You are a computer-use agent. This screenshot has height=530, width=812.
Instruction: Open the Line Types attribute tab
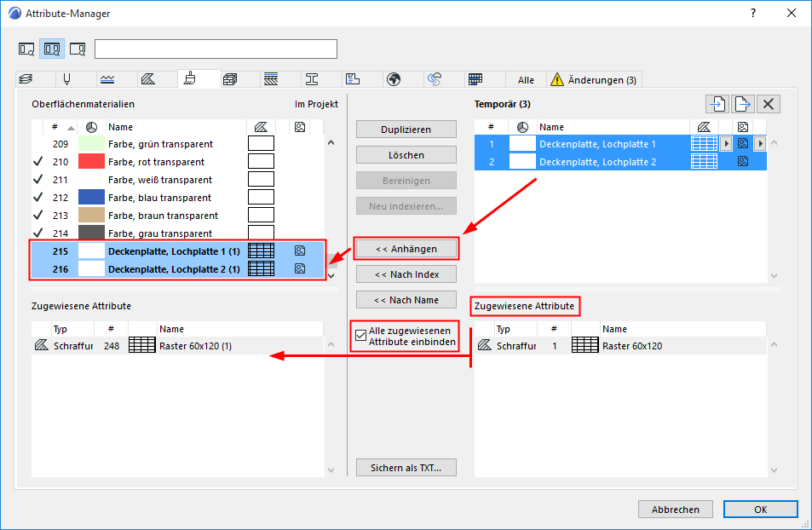tap(107, 79)
